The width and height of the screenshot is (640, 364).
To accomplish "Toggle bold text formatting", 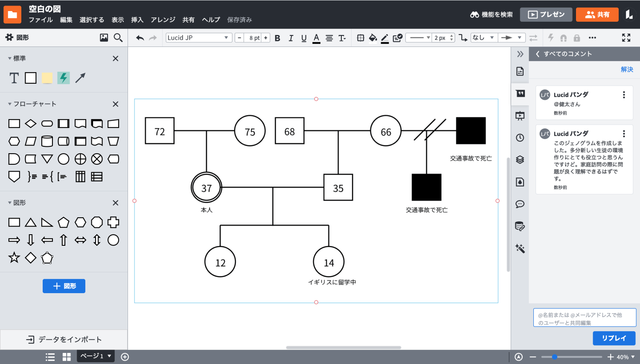I will (277, 38).
